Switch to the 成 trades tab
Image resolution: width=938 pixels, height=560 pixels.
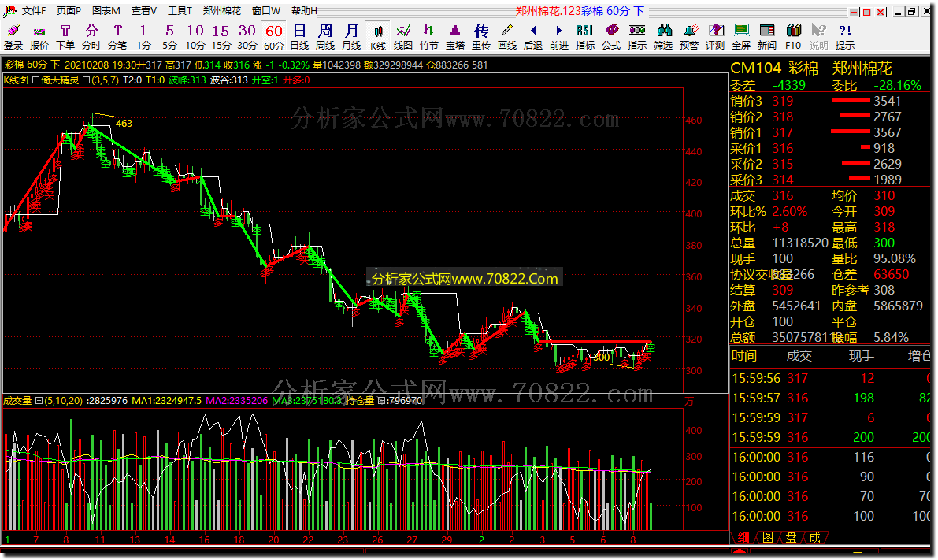tap(815, 537)
